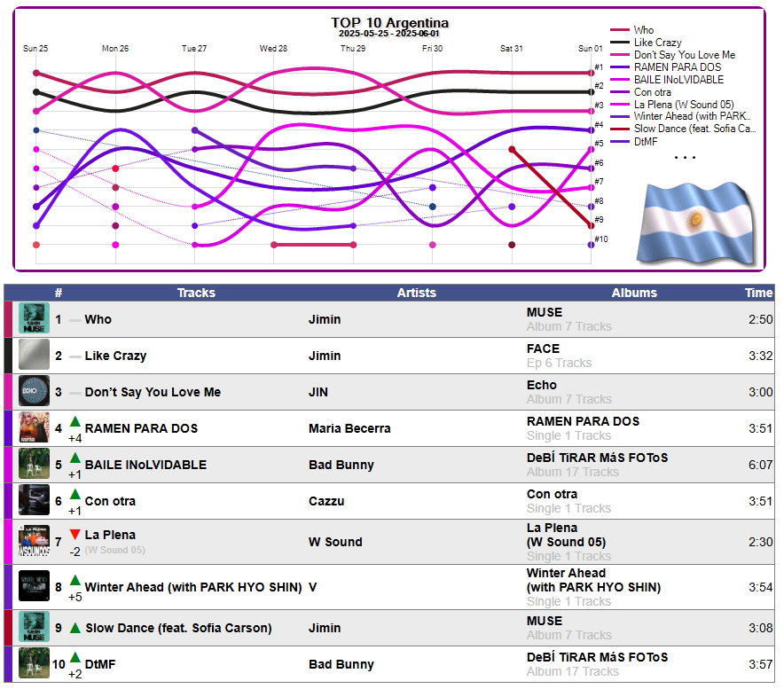This screenshot has width=784, height=689.
Task: Select the Winter Ahead legend entry
Action: point(680,116)
